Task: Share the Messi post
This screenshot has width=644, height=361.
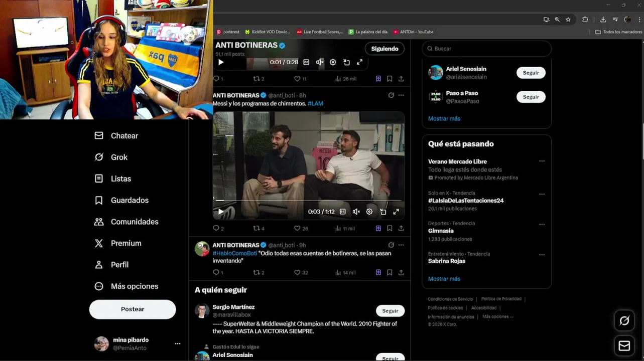Action: click(401, 228)
